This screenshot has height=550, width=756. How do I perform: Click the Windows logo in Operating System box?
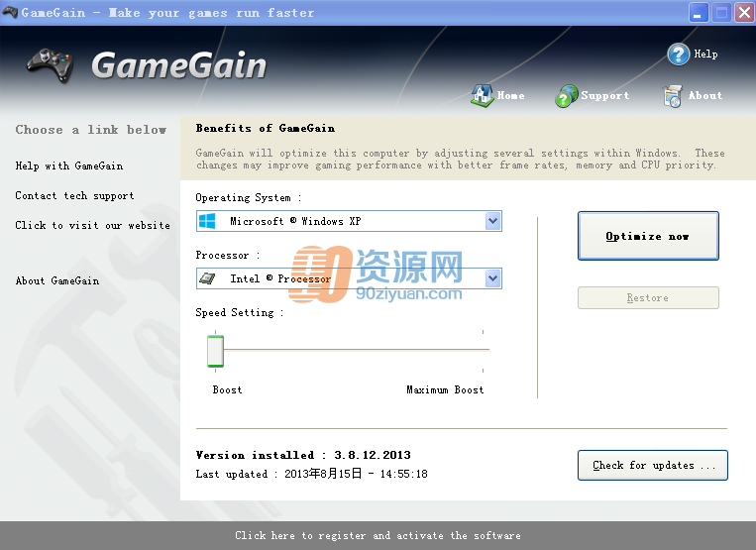pos(207,221)
